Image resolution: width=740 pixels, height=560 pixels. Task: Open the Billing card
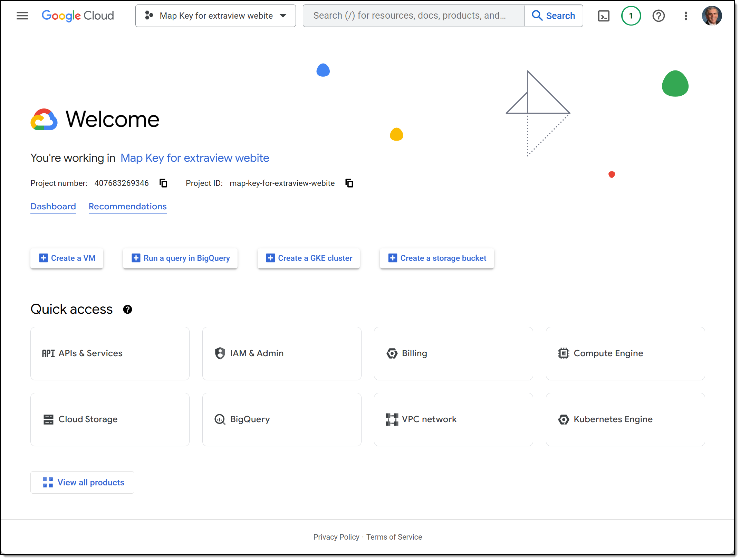453,353
